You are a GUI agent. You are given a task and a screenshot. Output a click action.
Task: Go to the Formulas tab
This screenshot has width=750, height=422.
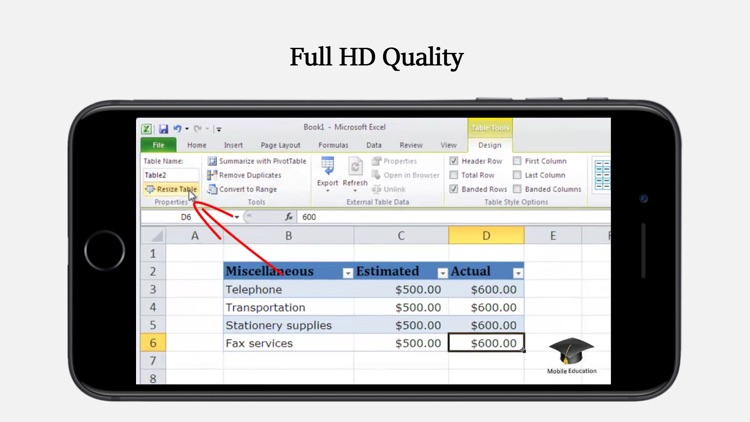[x=333, y=145]
